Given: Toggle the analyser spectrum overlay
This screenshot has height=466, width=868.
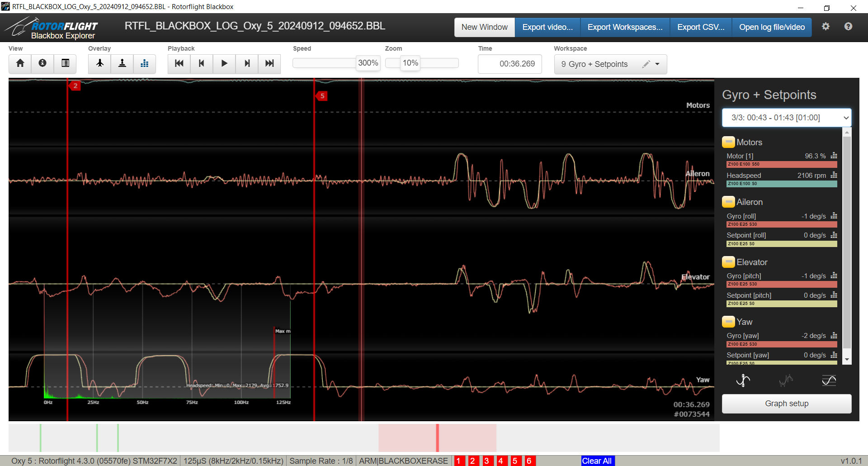Looking at the screenshot, I should point(145,63).
